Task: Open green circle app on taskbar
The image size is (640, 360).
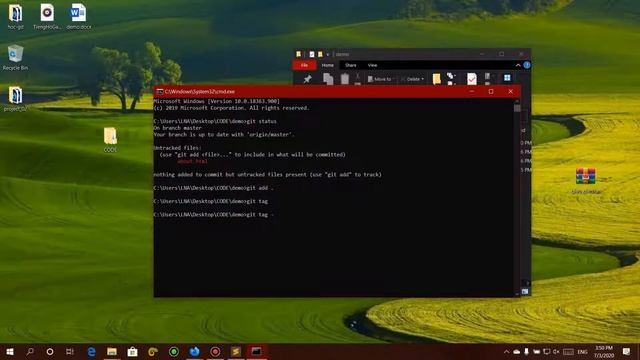Action: pos(174,351)
